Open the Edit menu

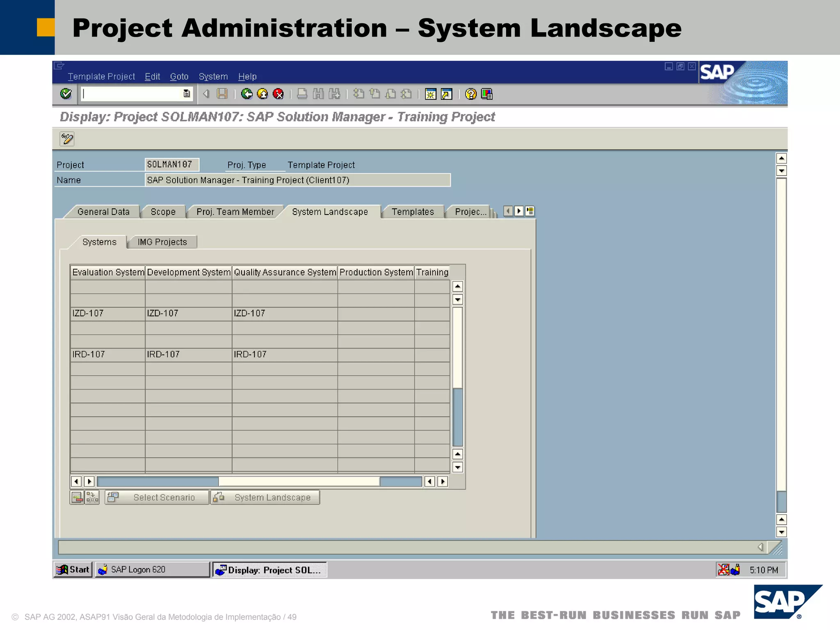pyautogui.click(x=152, y=77)
